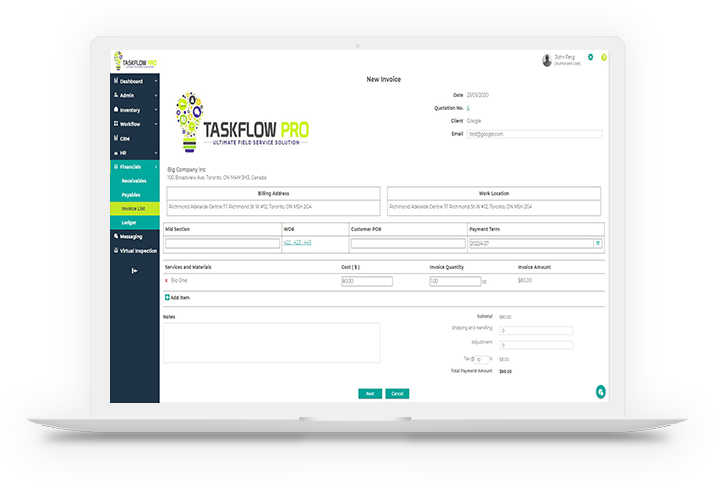Open Virtual Inspection from sidebar
The width and height of the screenshot is (714, 486).
[x=135, y=250]
